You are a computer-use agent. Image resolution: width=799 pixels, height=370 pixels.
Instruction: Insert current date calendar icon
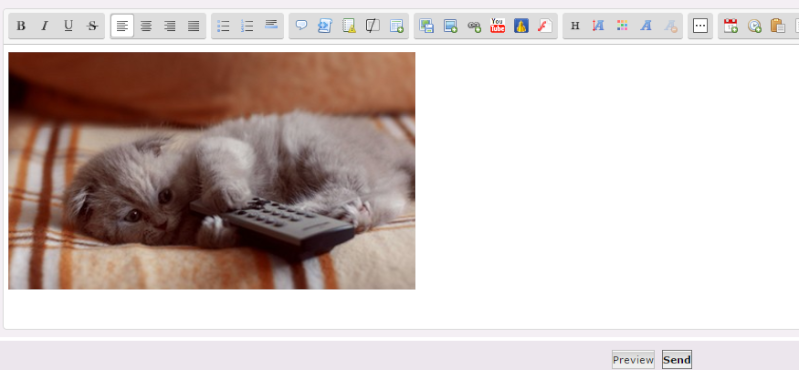(731, 26)
